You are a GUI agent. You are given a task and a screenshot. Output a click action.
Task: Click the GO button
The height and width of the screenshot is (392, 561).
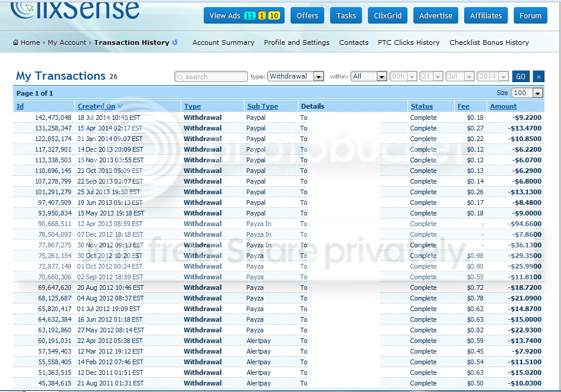click(x=521, y=76)
